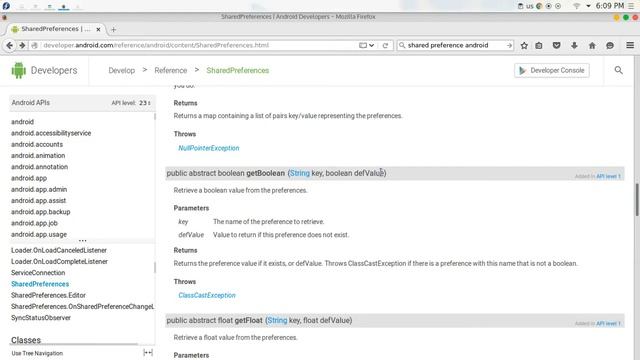
Task: Open android.app.usage package
Action: click(x=39, y=234)
